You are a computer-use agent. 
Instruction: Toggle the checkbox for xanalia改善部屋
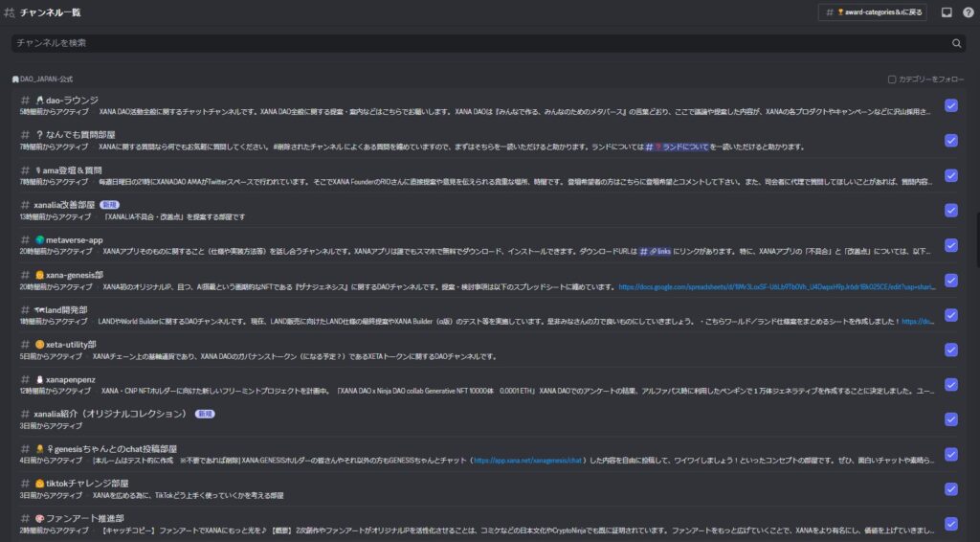click(950, 211)
